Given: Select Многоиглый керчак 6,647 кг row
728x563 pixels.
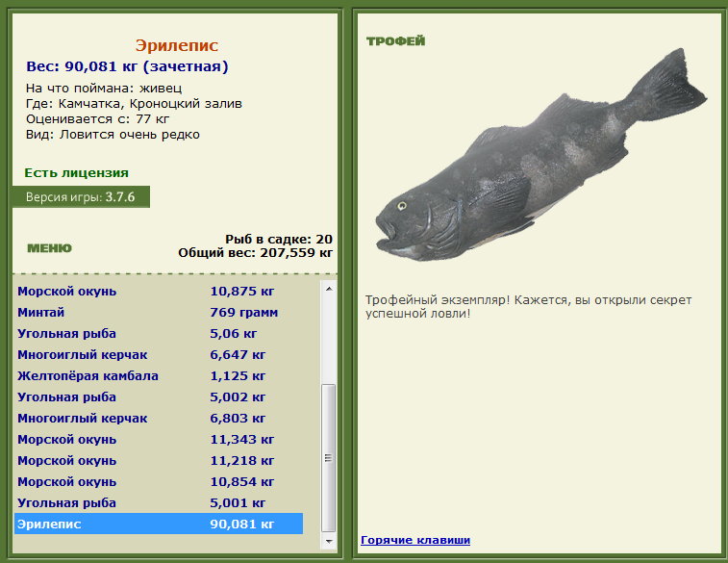Looking at the screenshot, I should [159, 355].
